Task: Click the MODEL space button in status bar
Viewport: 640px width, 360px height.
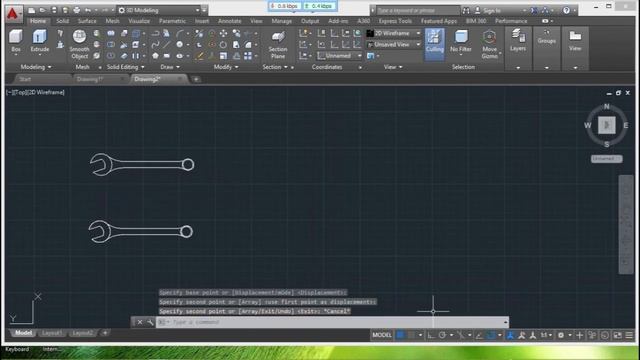Action: point(382,335)
